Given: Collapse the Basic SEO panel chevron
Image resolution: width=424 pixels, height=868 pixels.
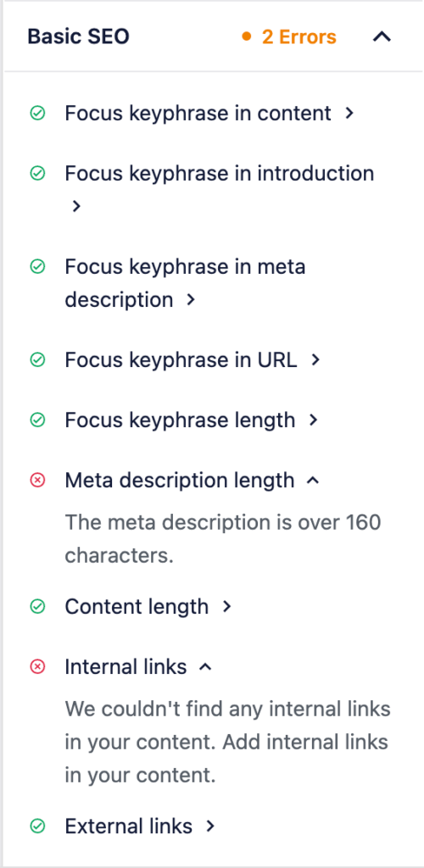Looking at the screenshot, I should click(x=382, y=37).
